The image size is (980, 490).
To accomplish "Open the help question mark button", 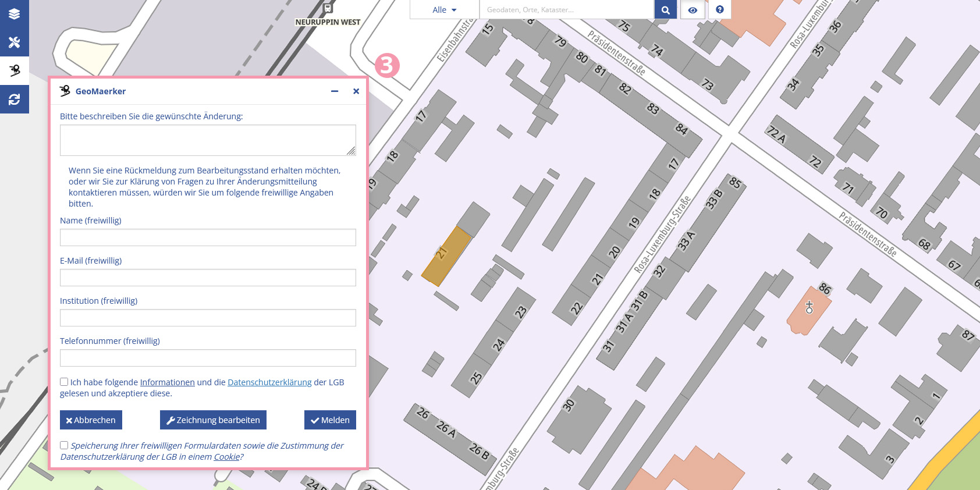I will pos(720,10).
